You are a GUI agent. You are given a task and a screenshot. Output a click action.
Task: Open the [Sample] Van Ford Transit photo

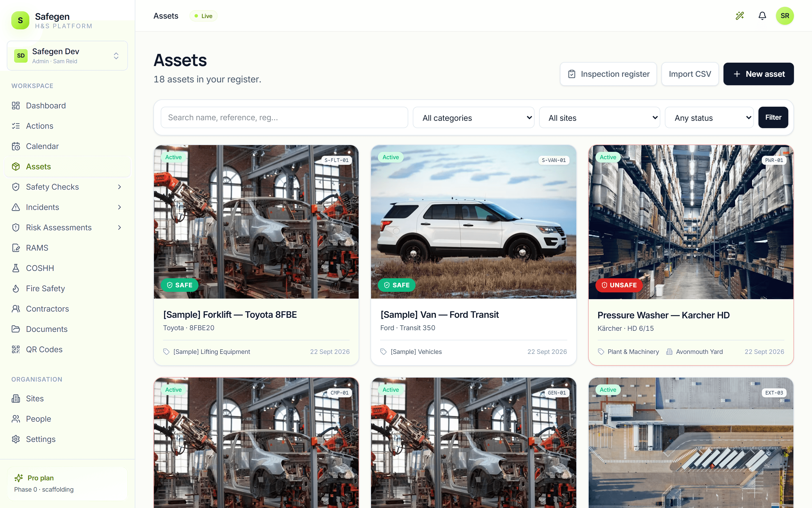click(x=473, y=222)
